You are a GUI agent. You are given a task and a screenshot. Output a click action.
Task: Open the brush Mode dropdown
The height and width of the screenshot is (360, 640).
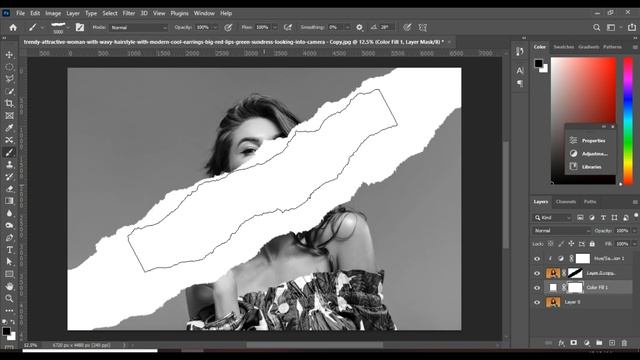pyautogui.click(x=138, y=27)
